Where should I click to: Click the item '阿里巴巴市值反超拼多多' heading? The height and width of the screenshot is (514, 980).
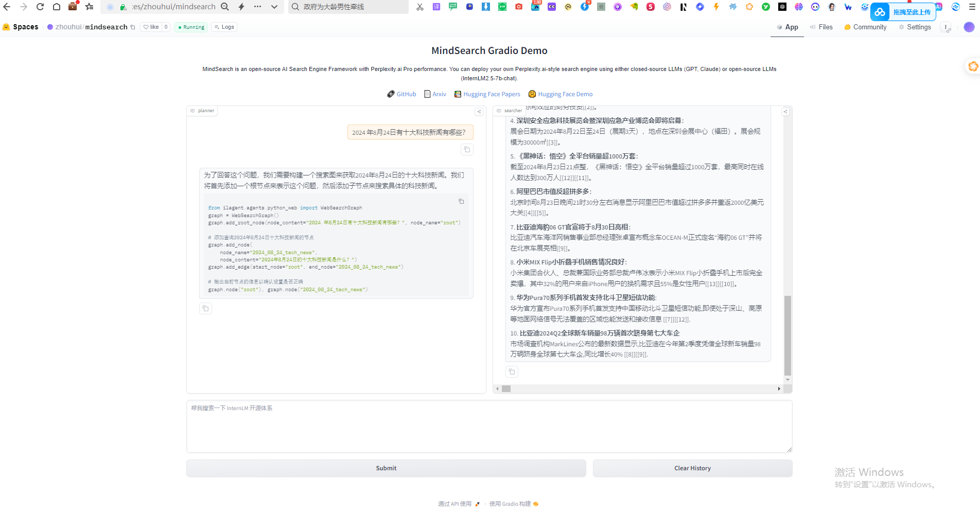coord(554,191)
